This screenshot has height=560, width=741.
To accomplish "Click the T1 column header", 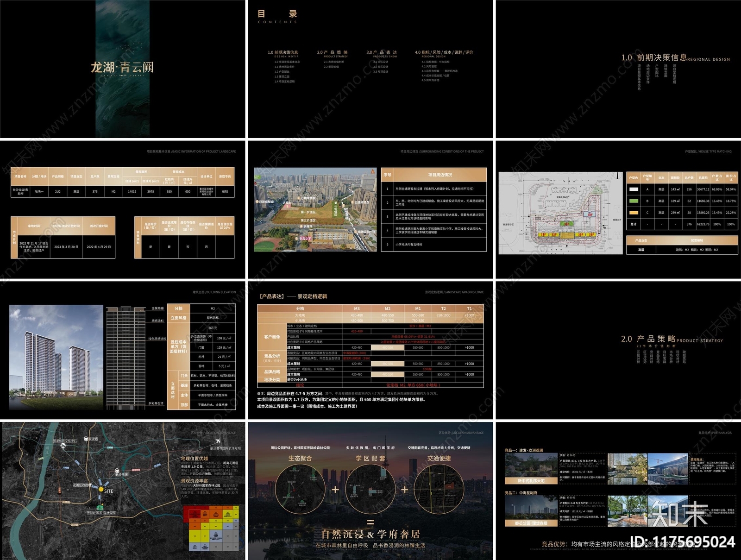I will point(469,308).
